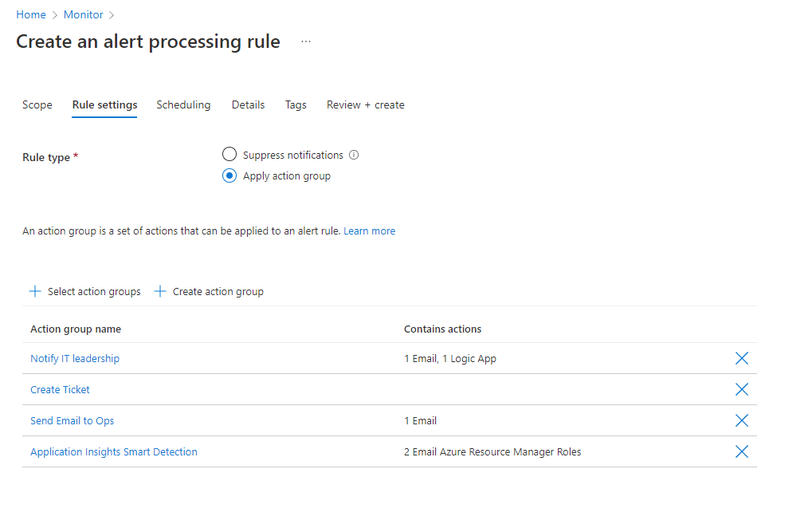Go to the Details tab
This screenshot has width=812, height=532.
[248, 104]
